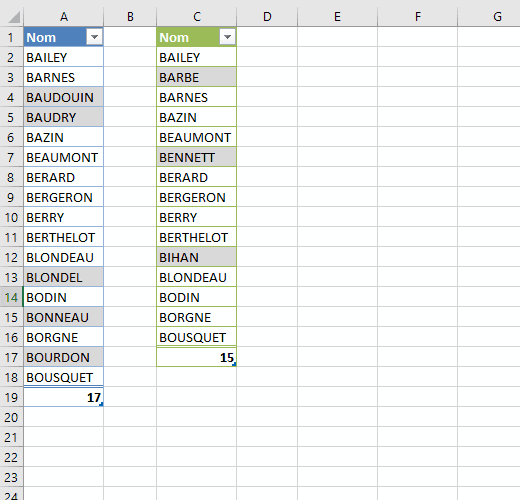Select the BONNEAU cell

pos(64,317)
